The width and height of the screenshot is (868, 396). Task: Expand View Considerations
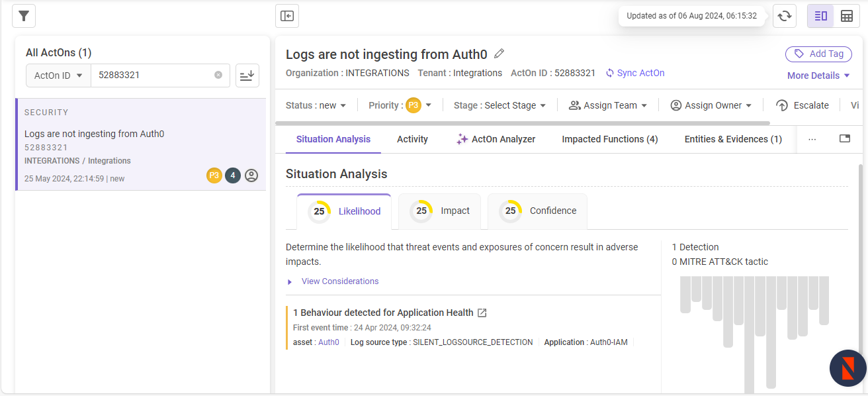pyautogui.click(x=333, y=281)
